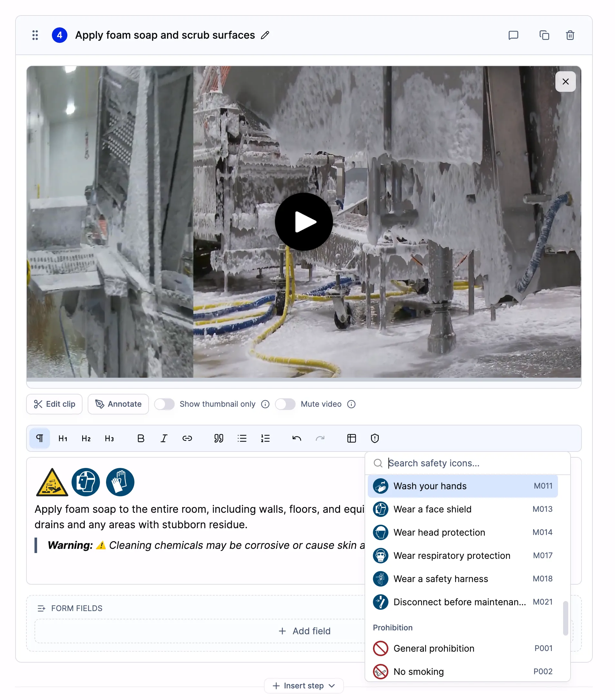Toggle the Mute video switch
The height and width of the screenshot is (700, 615).
[285, 404]
